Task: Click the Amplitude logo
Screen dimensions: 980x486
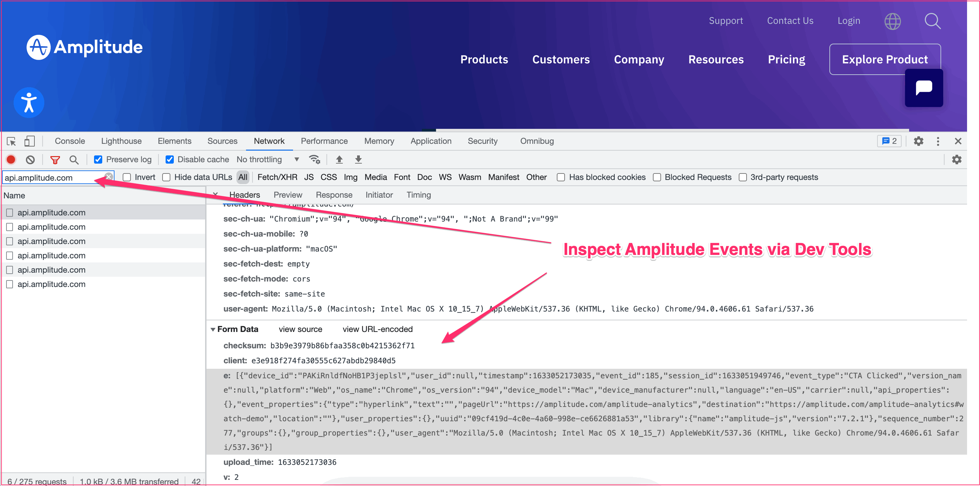Action: (x=85, y=47)
